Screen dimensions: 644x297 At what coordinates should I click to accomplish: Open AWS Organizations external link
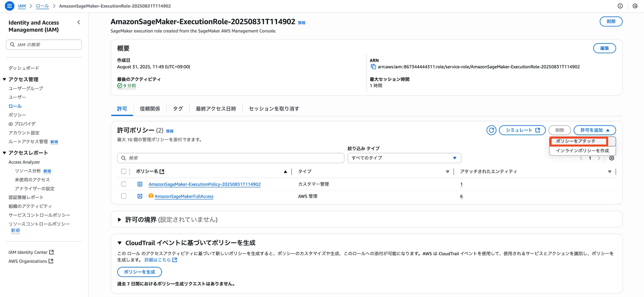(31, 261)
